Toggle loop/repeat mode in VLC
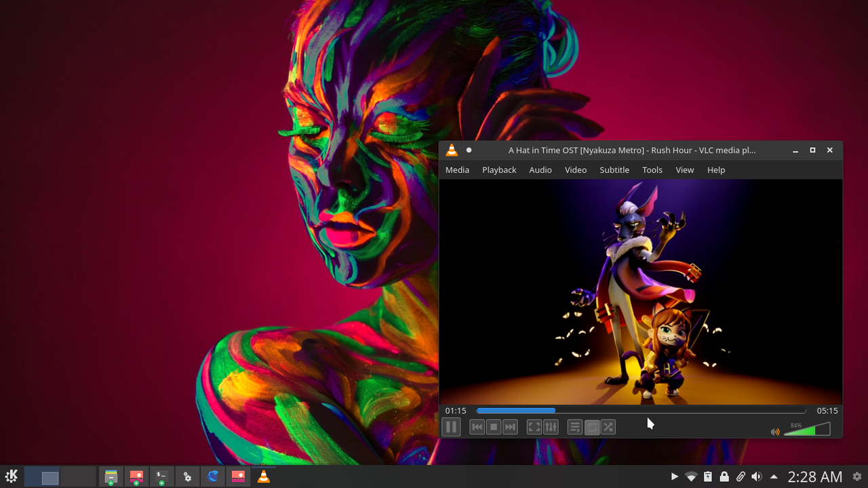Screen dimensions: 868x488 (591, 427)
